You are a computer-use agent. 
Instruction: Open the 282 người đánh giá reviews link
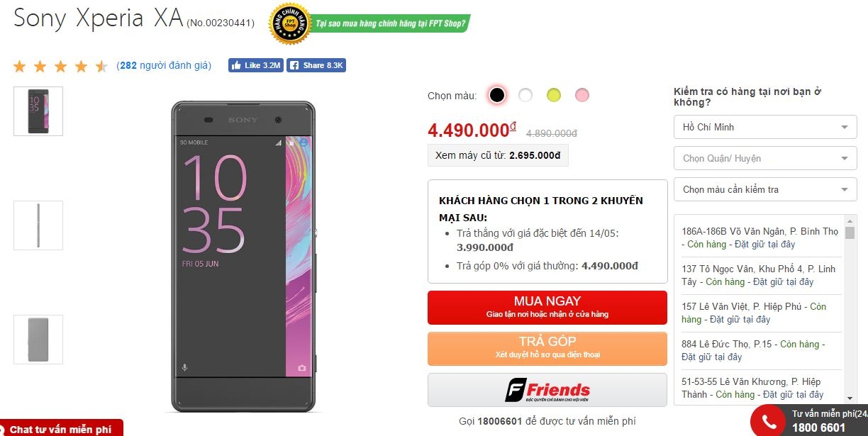pos(165,65)
